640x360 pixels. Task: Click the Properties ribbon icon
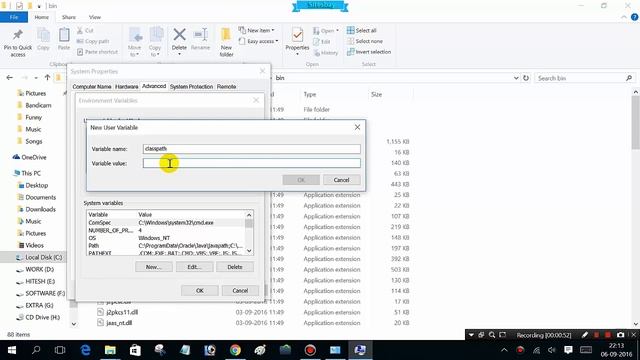pos(297,41)
